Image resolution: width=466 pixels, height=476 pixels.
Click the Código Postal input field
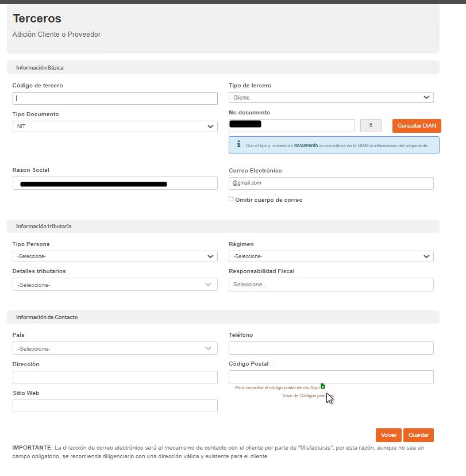331,377
